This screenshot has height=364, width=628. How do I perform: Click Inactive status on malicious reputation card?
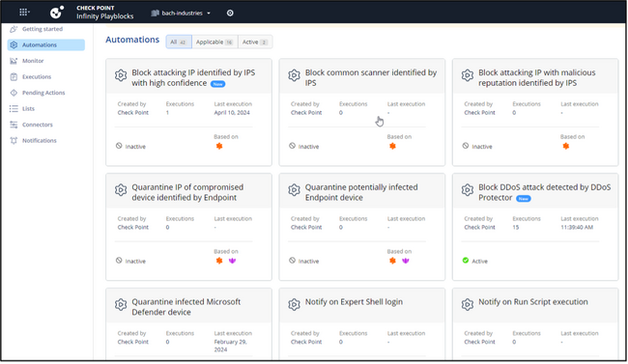point(477,147)
